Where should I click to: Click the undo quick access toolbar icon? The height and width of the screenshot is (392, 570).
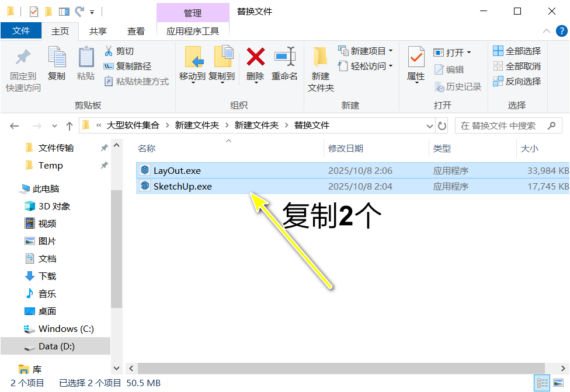(79, 12)
